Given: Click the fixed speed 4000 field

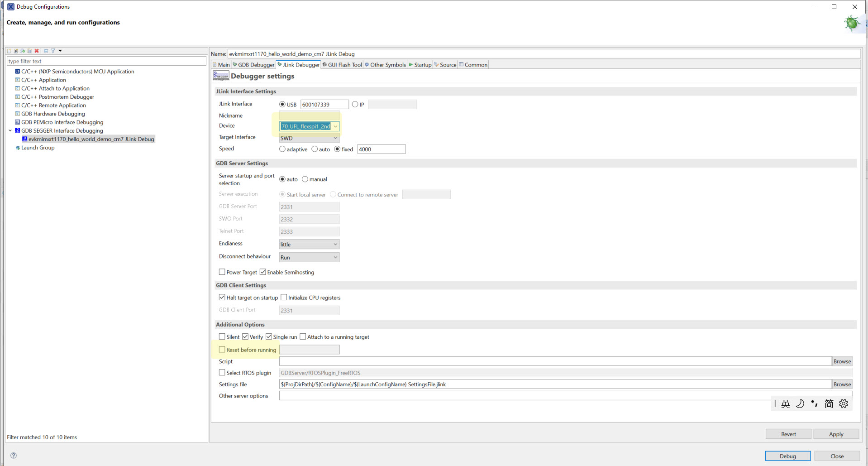Looking at the screenshot, I should point(381,149).
